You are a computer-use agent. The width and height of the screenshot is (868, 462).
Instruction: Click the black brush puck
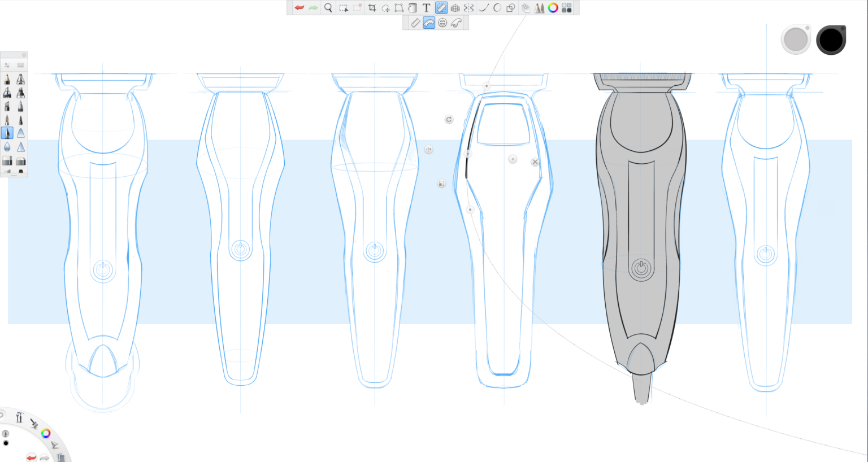point(831,40)
